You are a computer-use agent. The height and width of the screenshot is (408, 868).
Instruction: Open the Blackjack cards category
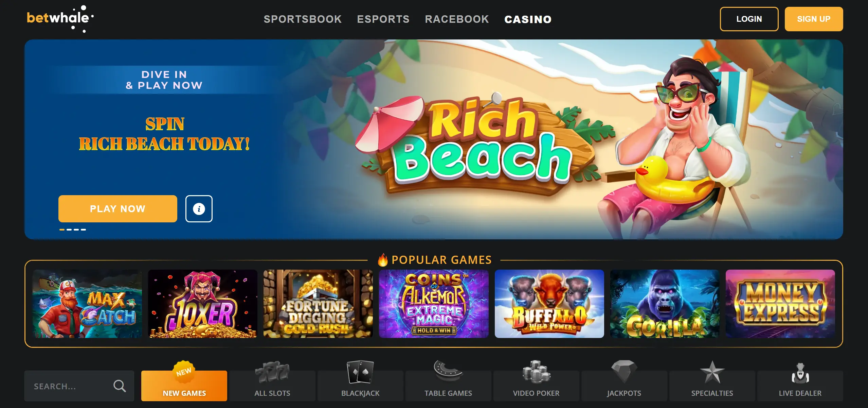pos(360,381)
